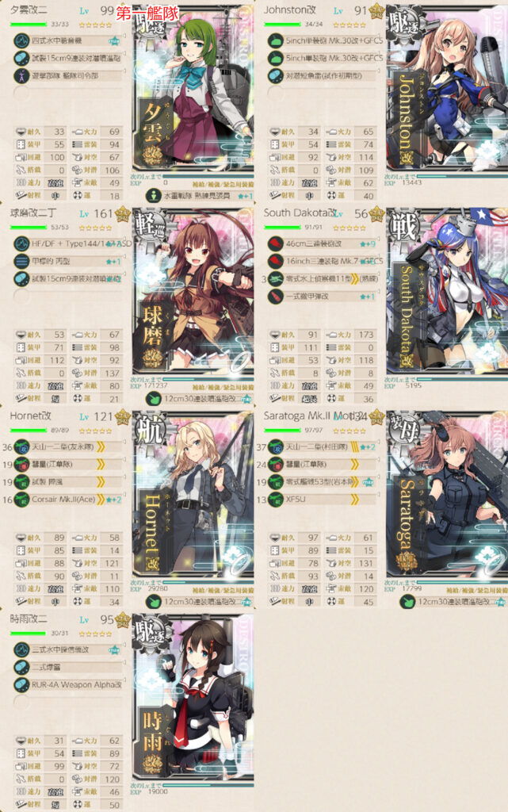The height and width of the screenshot is (812, 508).
Task: Select the 天山一二型(友永隊) aircraft icon on Hornet改
Action: click(x=21, y=446)
